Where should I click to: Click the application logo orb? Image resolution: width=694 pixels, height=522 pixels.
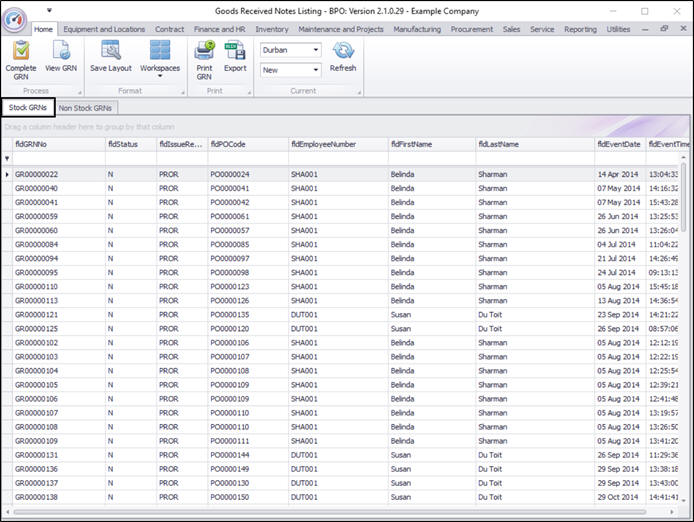[14, 18]
